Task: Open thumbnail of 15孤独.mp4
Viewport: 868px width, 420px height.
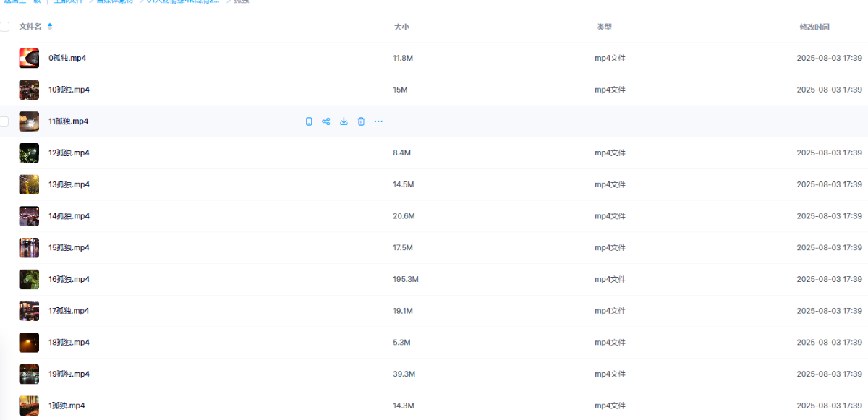Action: click(x=29, y=248)
